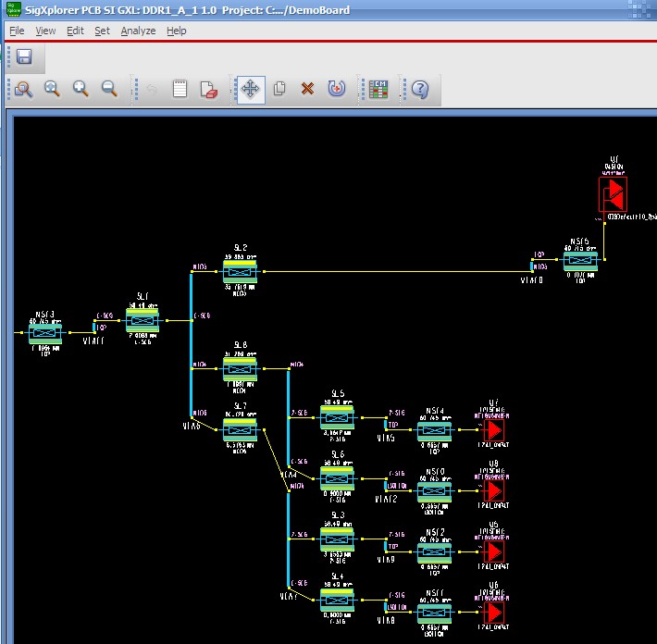Image resolution: width=657 pixels, height=644 pixels.
Task: Click the circular Simulate icon
Action: 337,89
